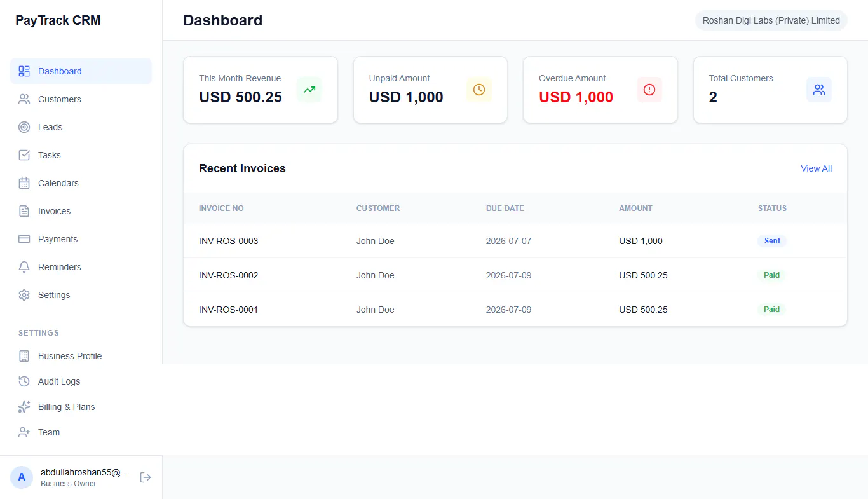Click the This Month Revenue USD 500.25 value
868x499 pixels.
tap(240, 97)
